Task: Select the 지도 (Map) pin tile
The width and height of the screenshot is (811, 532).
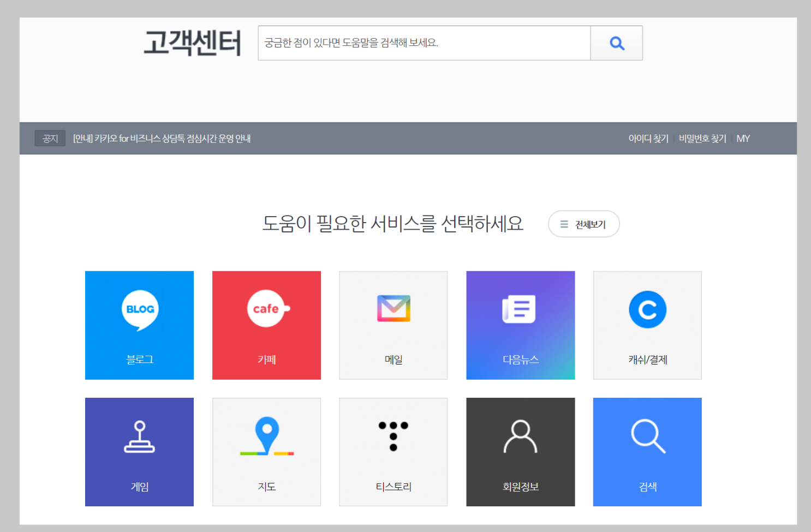Action: 266,452
